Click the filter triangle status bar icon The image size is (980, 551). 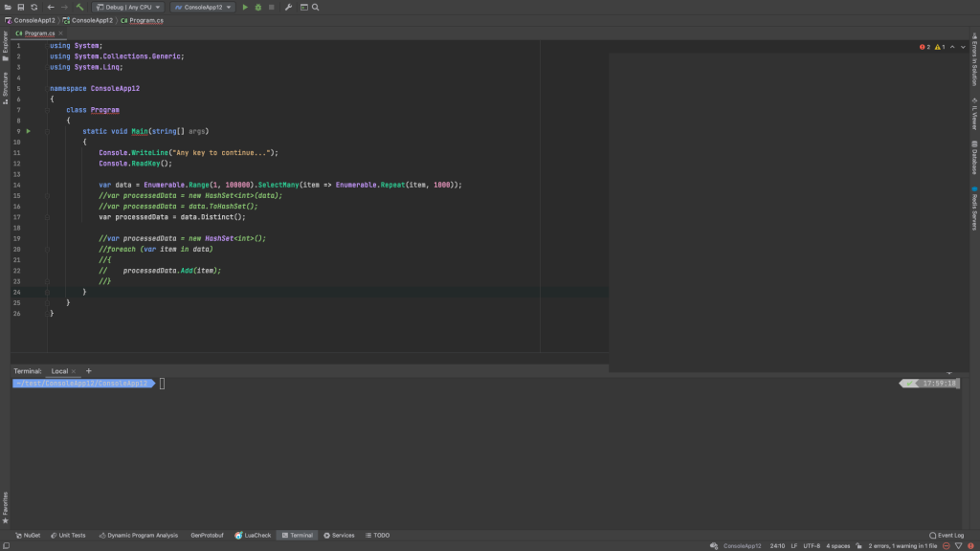(x=958, y=546)
